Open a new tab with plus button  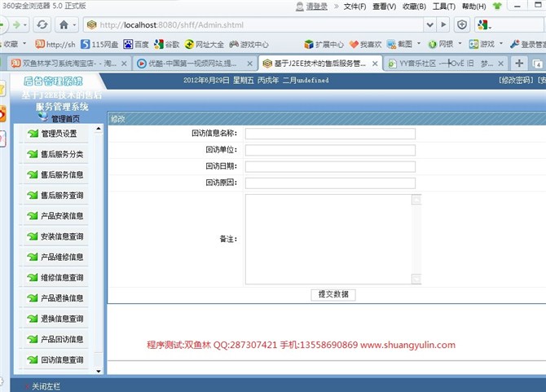tap(519, 64)
